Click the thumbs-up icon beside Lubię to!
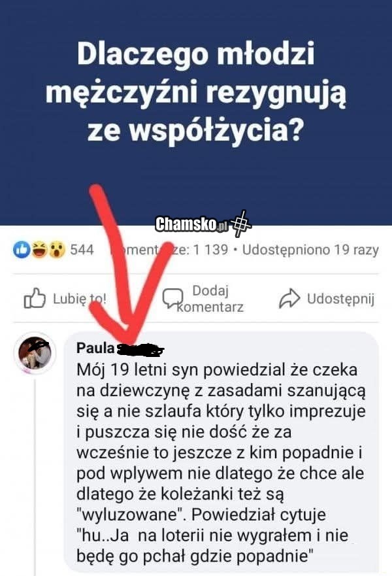Viewport: 392px width, 576px height. 35,298
